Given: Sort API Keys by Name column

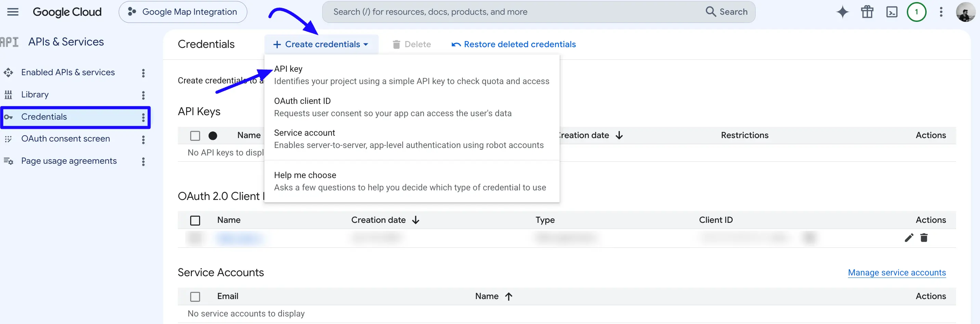Looking at the screenshot, I should point(249,135).
